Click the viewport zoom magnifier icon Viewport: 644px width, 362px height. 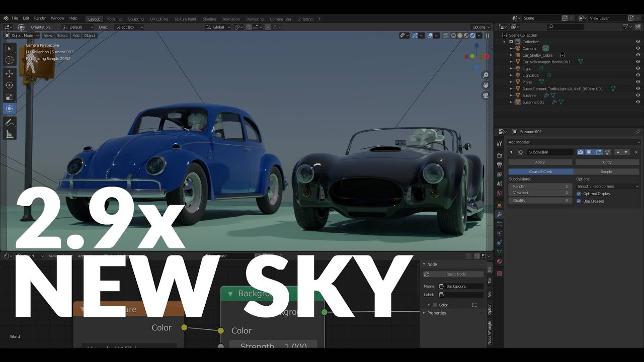click(486, 75)
